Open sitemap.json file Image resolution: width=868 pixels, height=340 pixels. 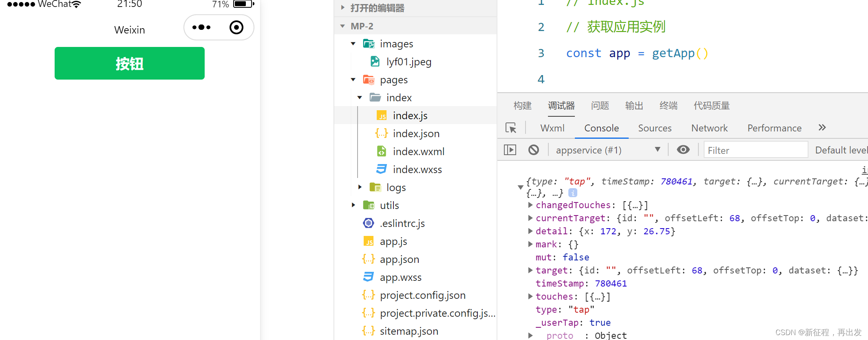[x=409, y=331]
